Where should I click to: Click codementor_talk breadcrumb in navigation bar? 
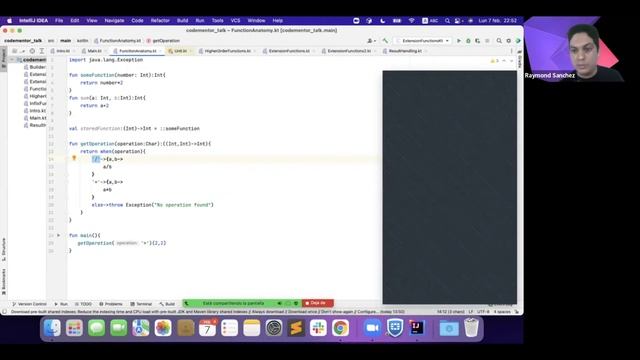coord(23,41)
